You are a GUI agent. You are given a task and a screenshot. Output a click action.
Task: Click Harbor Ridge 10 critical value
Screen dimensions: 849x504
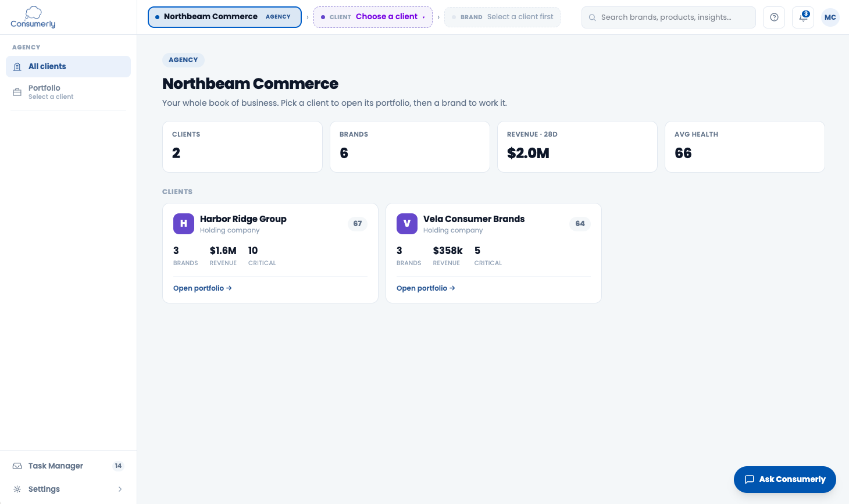pyautogui.click(x=253, y=251)
